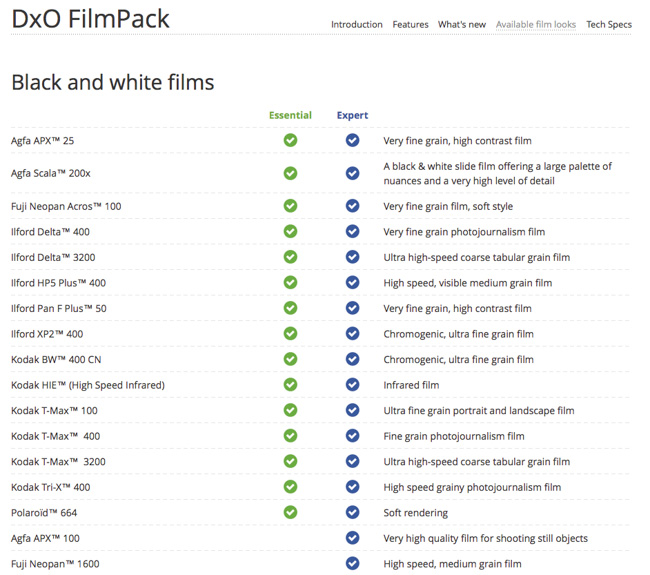Click the Polaroïd™ 664 film name
The image size is (650, 575).
(x=44, y=513)
